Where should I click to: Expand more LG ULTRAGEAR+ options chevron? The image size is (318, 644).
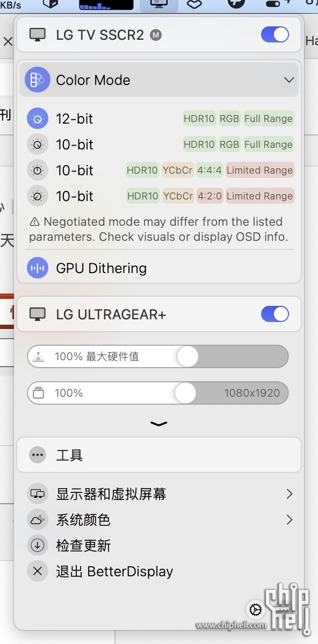click(159, 424)
